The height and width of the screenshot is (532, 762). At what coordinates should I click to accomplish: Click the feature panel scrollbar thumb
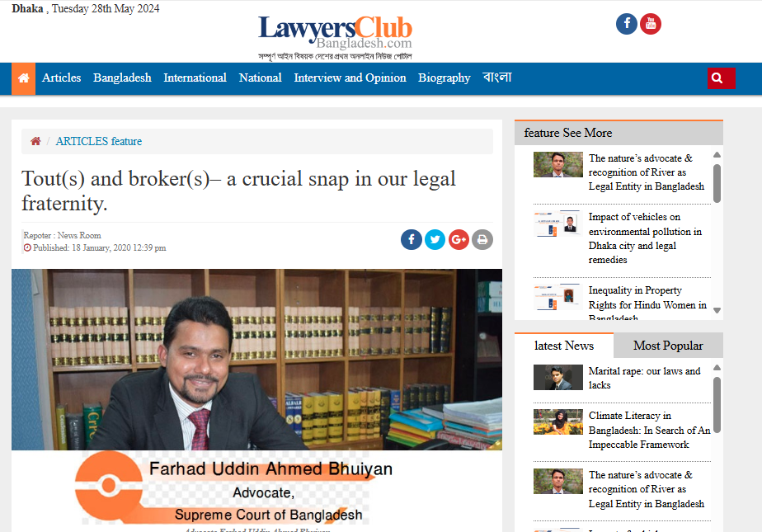(717, 183)
